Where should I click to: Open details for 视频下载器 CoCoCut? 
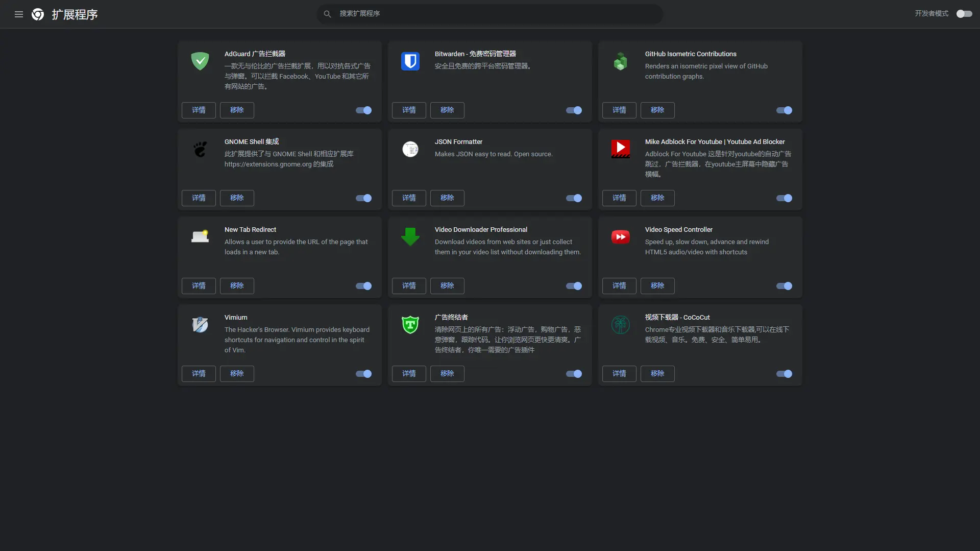click(x=619, y=374)
